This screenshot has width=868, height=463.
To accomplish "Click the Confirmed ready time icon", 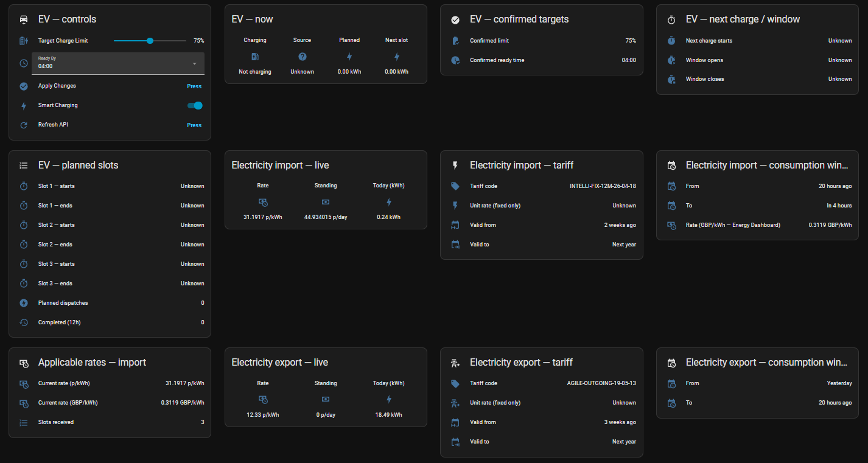I will (455, 60).
